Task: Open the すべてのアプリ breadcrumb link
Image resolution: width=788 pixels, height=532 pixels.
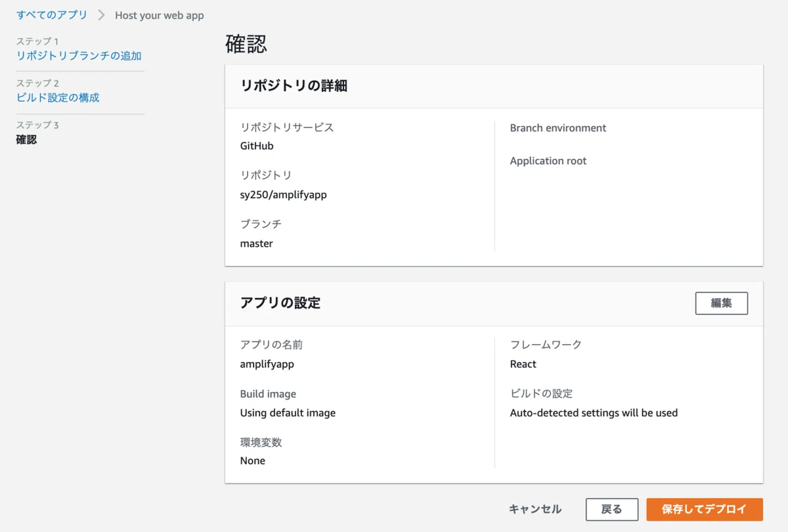Action: point(52,15)
